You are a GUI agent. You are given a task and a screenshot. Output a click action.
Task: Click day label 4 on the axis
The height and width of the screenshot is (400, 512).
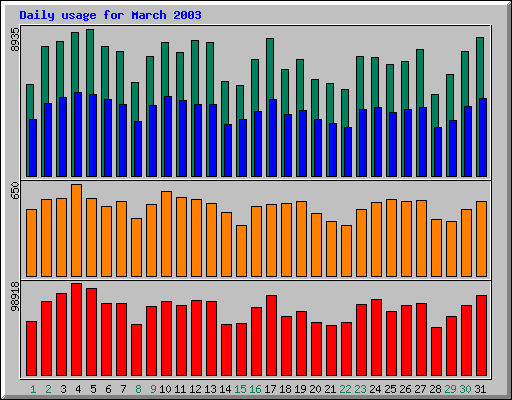point(78,389)
